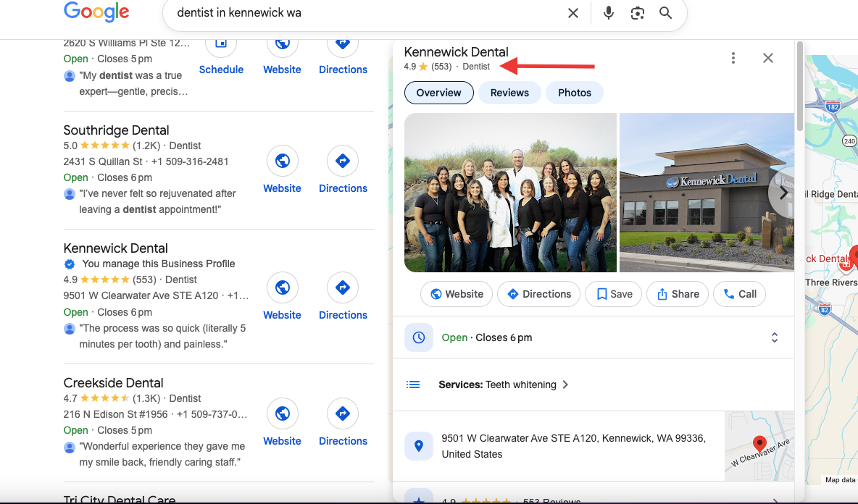This screenshot has width=858, height=504.
Task: Clear the search query with the X
Action: point(572,12)
